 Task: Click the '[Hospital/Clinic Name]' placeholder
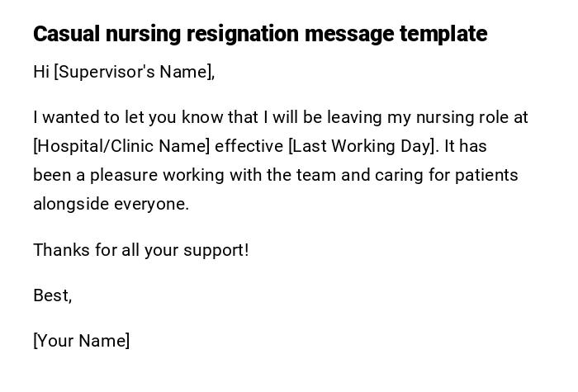(121, 146)
